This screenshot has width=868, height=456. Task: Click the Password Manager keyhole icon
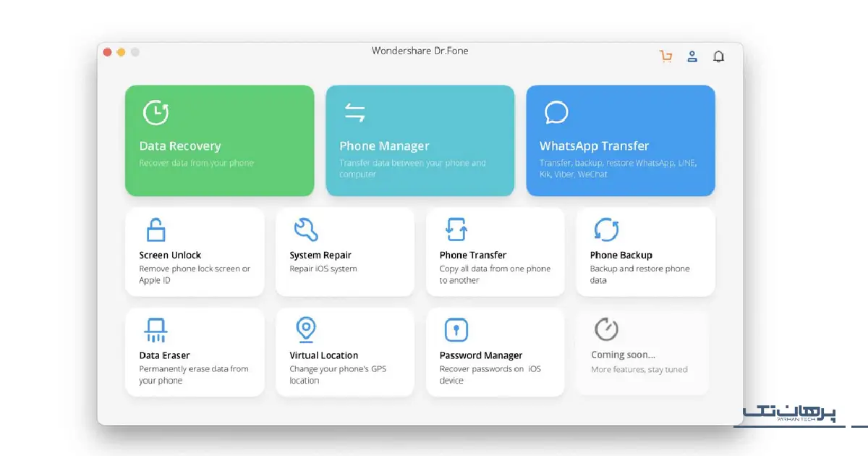point(456,330)
